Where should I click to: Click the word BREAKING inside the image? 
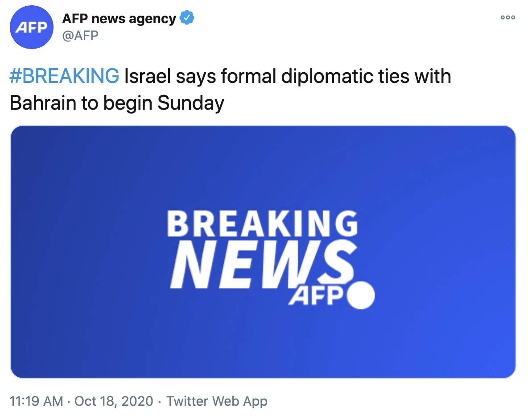[x=263, y=224]
